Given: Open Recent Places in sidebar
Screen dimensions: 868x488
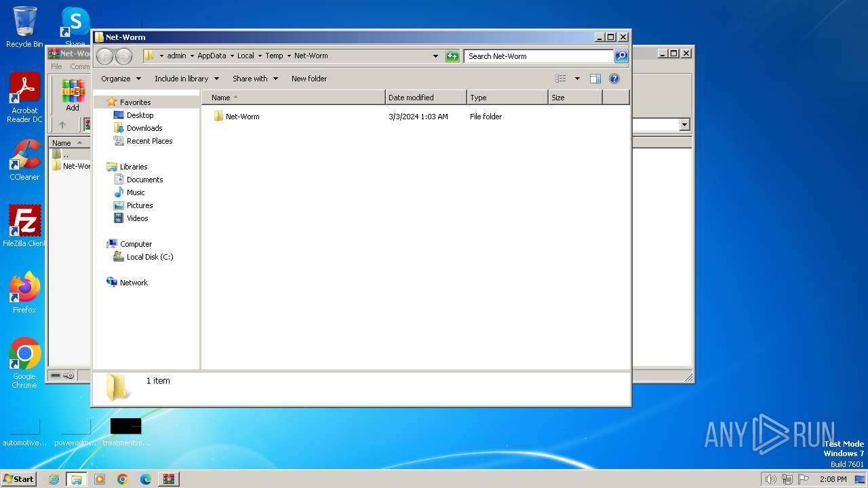Looking at the screenshot, I should coord(149,141).
